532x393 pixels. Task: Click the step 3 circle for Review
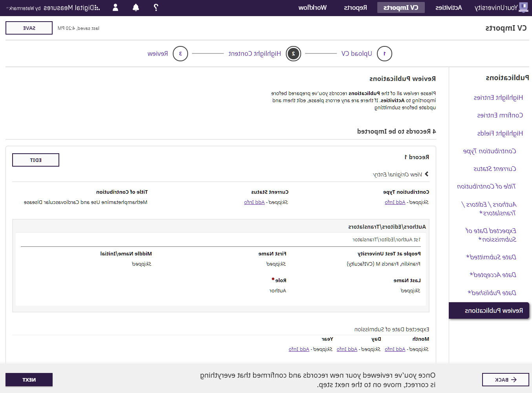(180, 53)
